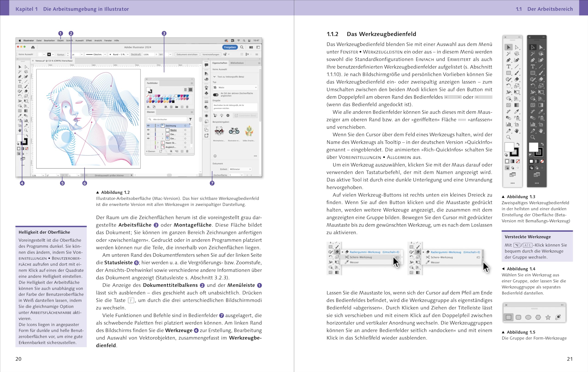Image resolution: width=588 pixels, height=372 pixels.
Task: Select the Type tool in the light Abbildung 1.3 toolbar
Action: (x=509, y=66)
